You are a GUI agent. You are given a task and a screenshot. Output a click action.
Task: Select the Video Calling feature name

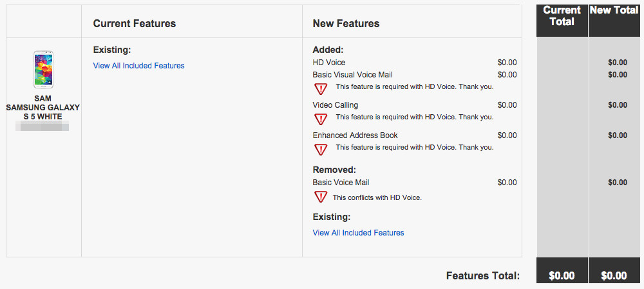(x=336, y=105)
